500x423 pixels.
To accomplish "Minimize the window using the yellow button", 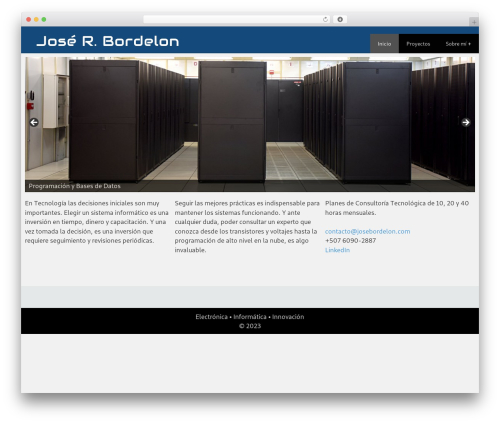I will coord(36,20).
